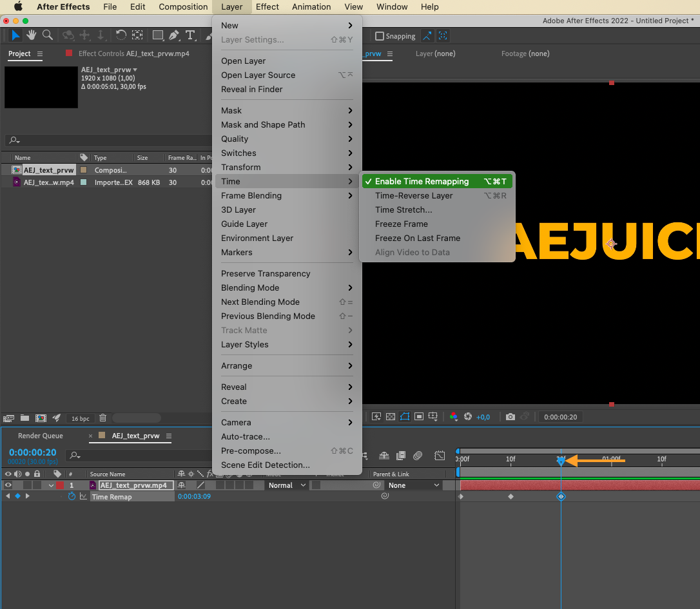This screenshot has width=700, height=609.
Task: Select the Zoom magnifier tool
Action: tap(47, 35)
